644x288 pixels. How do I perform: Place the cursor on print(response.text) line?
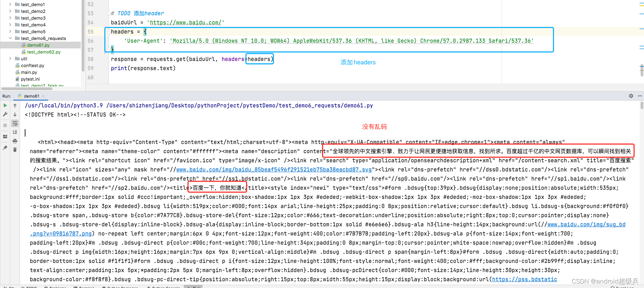tap(143, 68)
